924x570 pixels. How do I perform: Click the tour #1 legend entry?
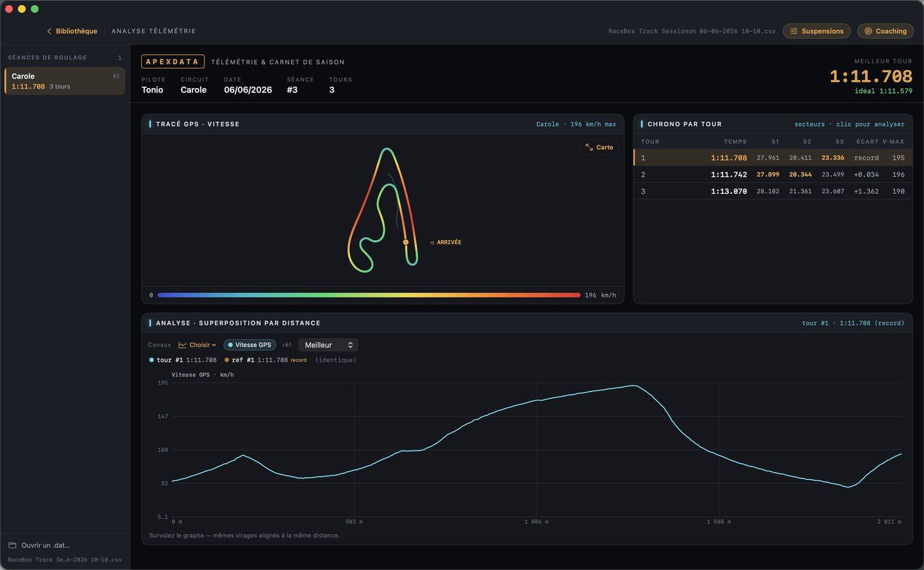point(183,360)
